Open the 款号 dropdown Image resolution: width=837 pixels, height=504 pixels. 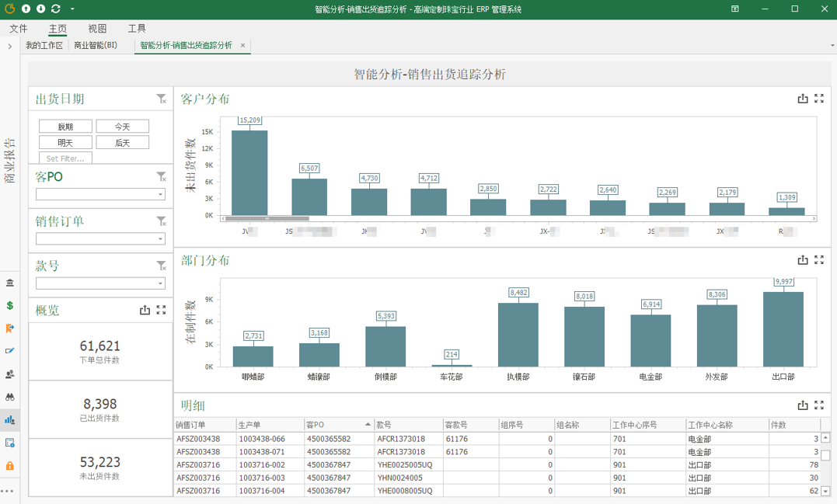(x=161, y=283)
